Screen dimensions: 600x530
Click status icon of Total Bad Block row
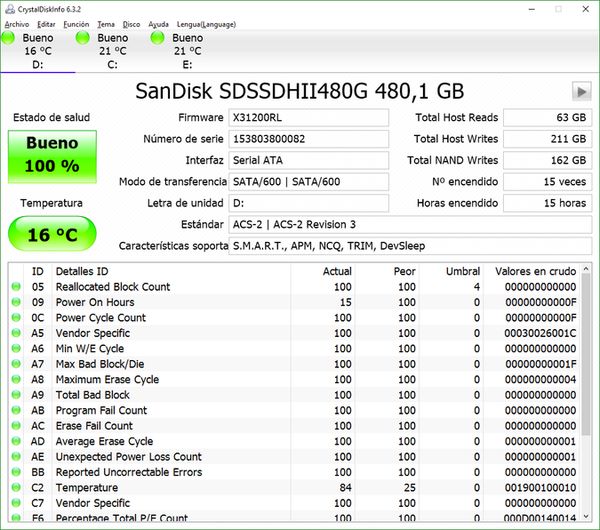pyautogui.click(x=16, y=395)
